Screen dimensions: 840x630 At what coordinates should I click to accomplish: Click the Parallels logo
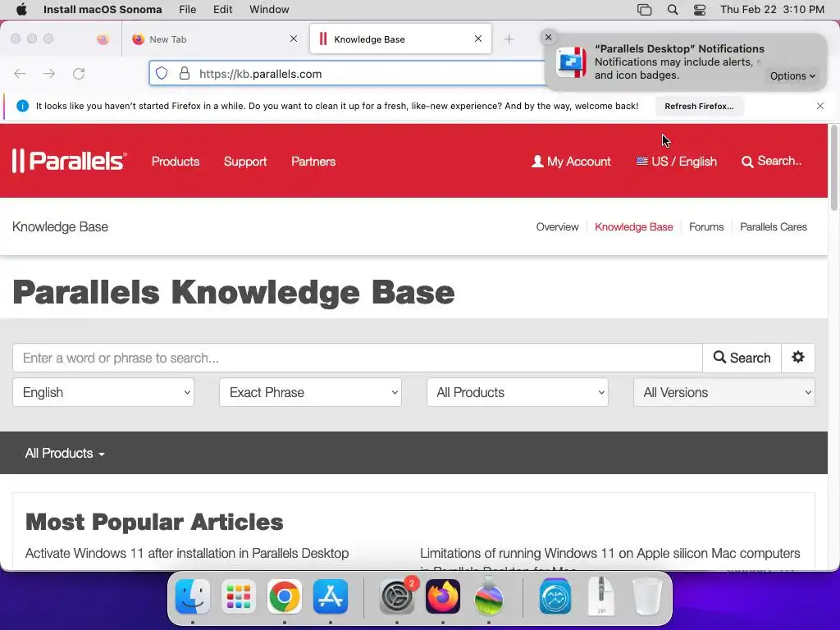click(69, 161)
